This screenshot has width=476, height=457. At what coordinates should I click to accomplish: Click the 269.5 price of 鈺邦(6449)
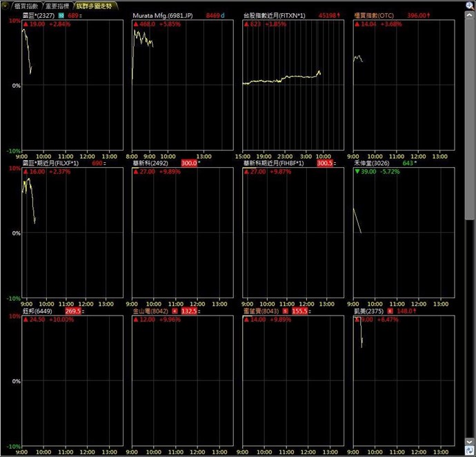pyautogui.click(x=73, y=311)
